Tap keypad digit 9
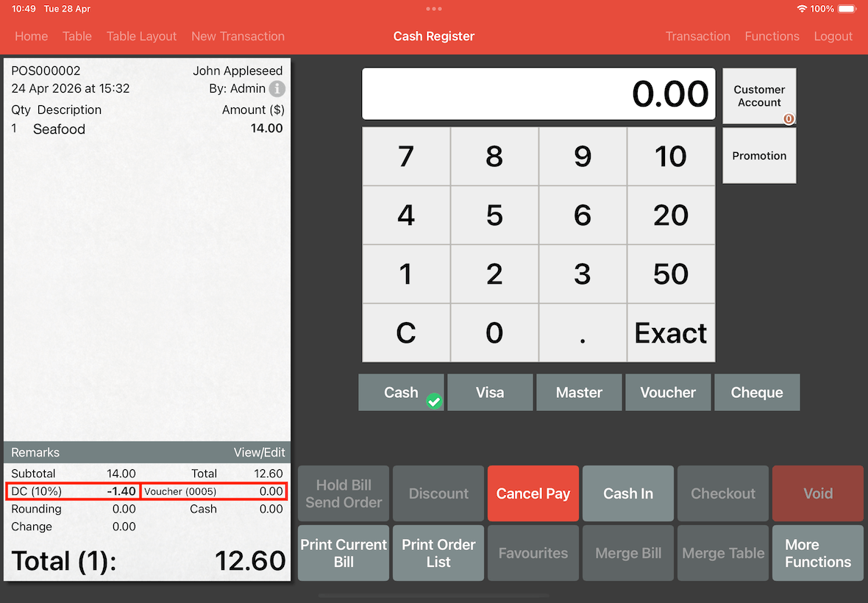 point(583,157)
